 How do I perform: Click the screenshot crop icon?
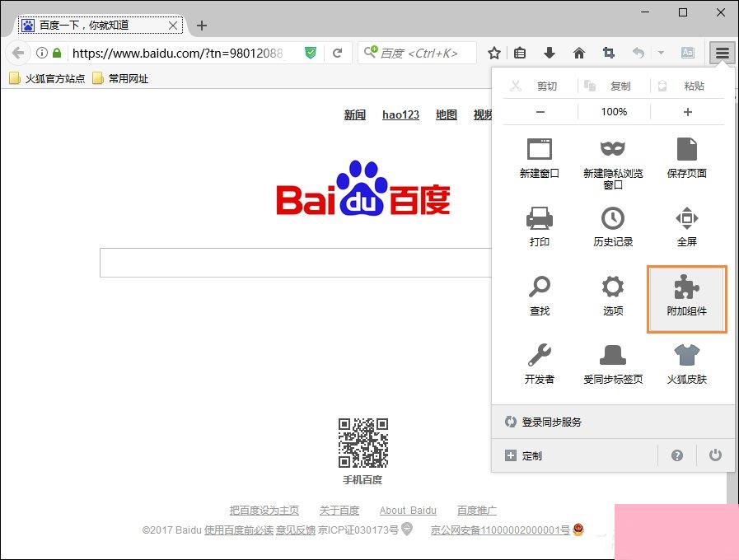[x=609, y=53]
